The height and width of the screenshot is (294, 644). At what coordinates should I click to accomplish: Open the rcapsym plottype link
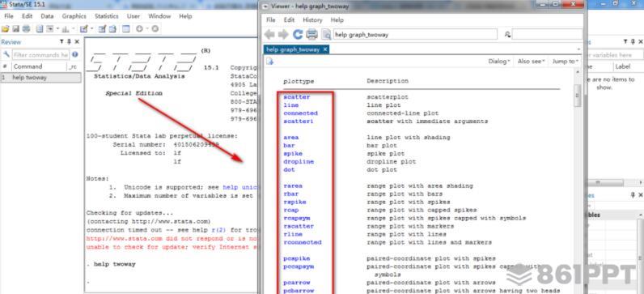[x=297, y=218]
